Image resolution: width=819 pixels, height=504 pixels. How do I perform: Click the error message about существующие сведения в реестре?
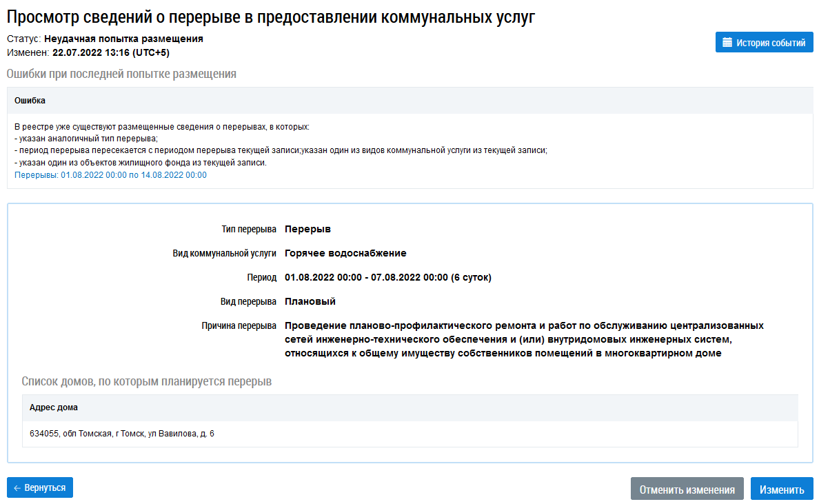162,128
